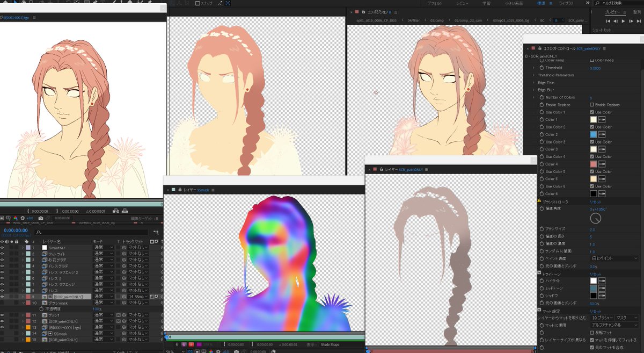Viewport: 644px width, 353px height.
Task: Click the ハイライト eyedropper icon
Action: pyautogui.click(x=602, y=280)
